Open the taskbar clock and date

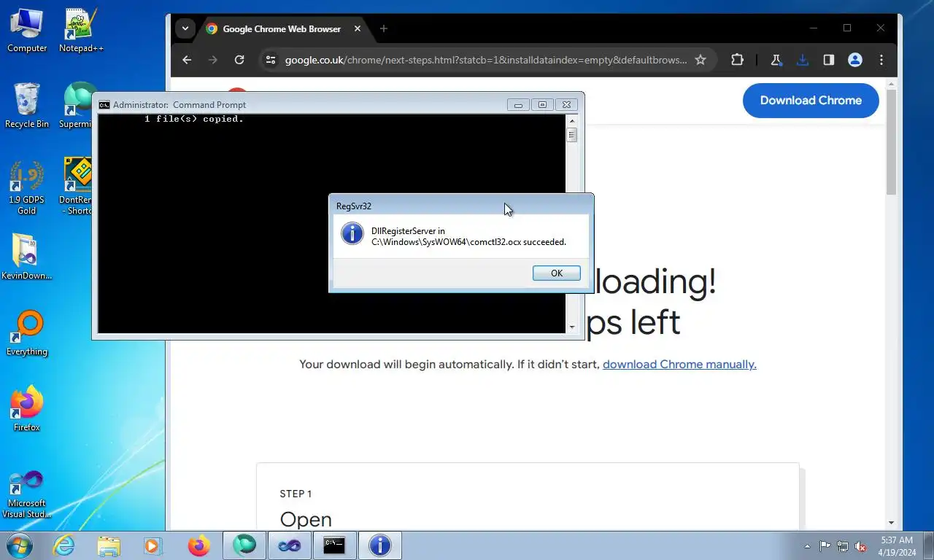coord(897,546)
